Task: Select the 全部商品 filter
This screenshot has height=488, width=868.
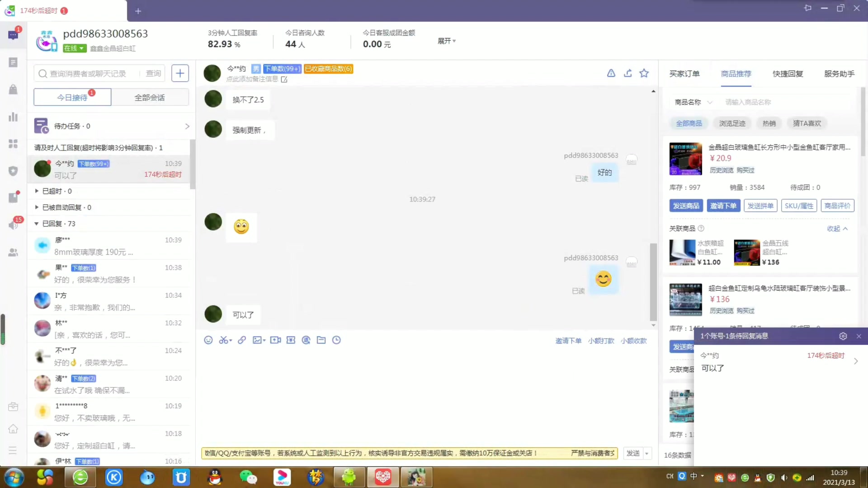Action: 689,123
